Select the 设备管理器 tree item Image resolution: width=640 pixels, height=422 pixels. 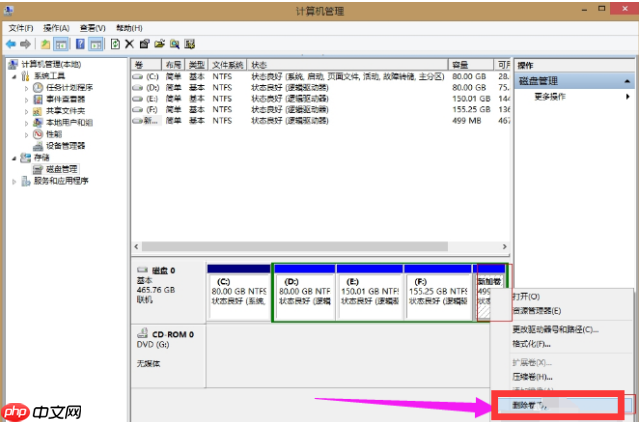tap(66, 145)
